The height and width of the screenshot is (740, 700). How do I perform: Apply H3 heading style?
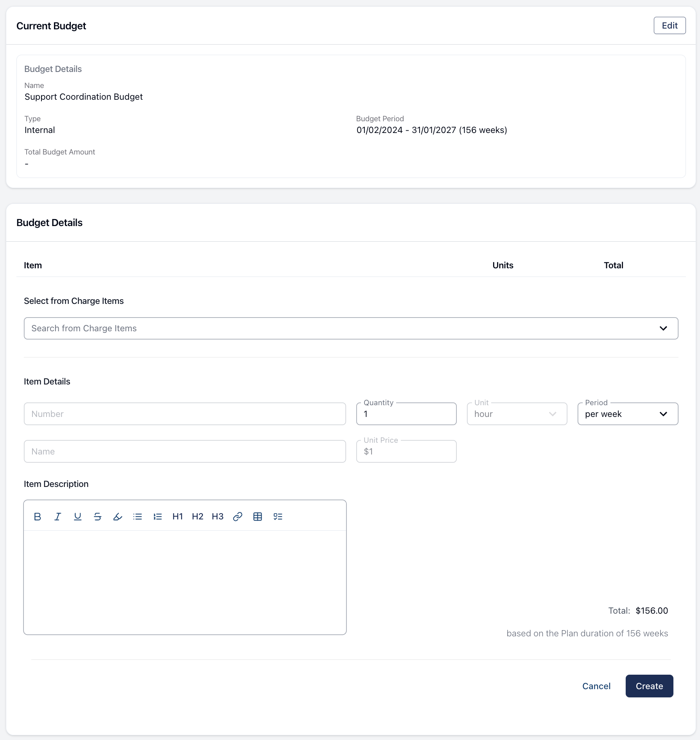(217, 517)
